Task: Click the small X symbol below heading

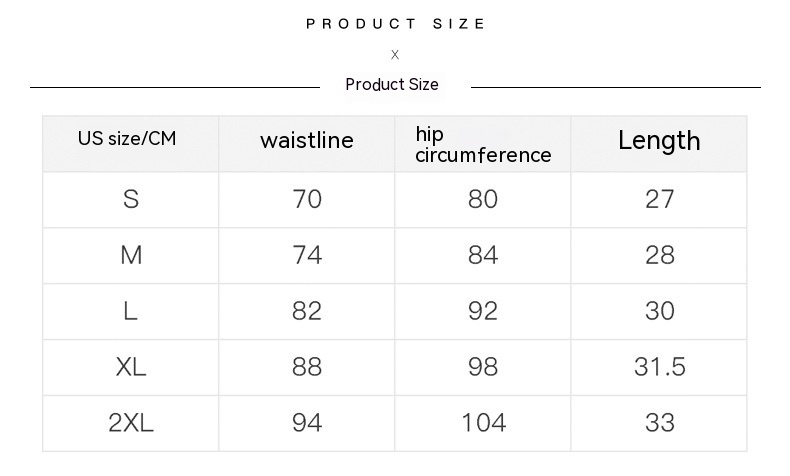Action: coord(395,55)
